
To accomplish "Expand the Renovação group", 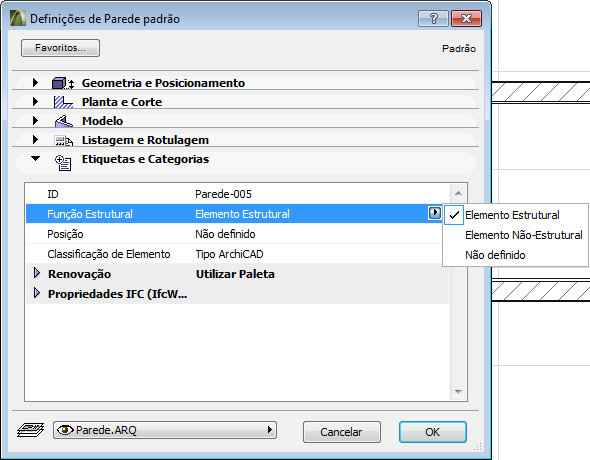I will click(36, 273).
